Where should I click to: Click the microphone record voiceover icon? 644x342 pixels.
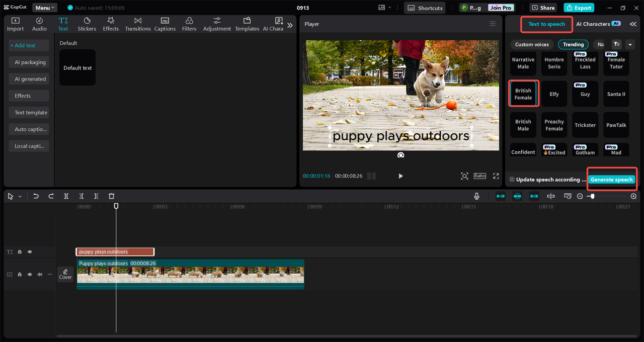(476, 196)
